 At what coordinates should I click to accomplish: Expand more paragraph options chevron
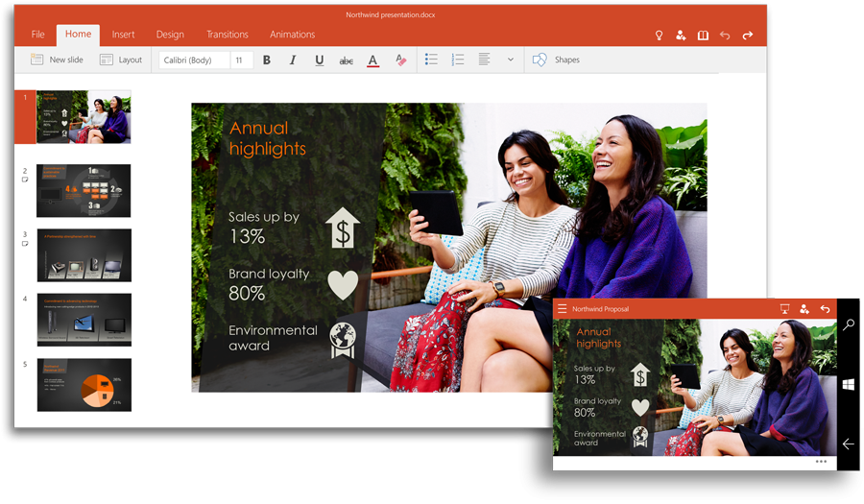(511, 60)
